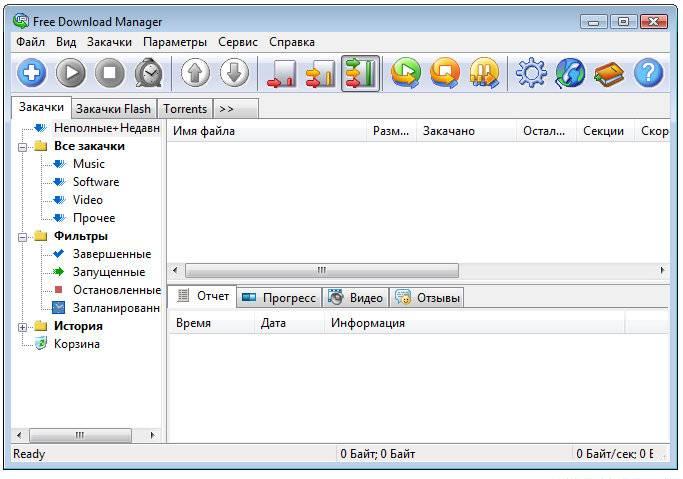Sort by Скор column header

click(x=653, y=131)
